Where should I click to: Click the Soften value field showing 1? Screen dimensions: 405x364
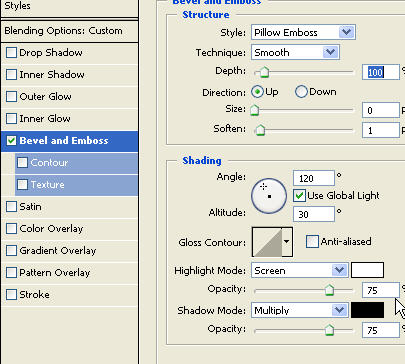pyautogui.click(x=381, y=130)
